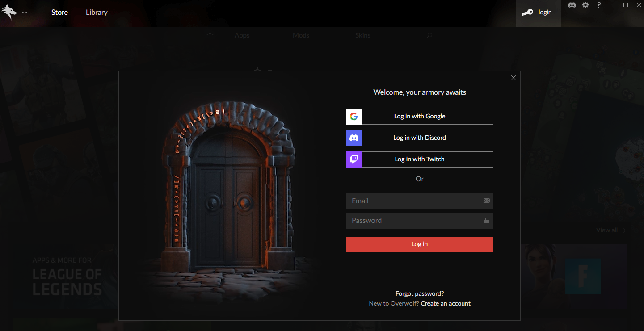Switch to the Library tab
The image size is (644, 331).
point(97,12)
